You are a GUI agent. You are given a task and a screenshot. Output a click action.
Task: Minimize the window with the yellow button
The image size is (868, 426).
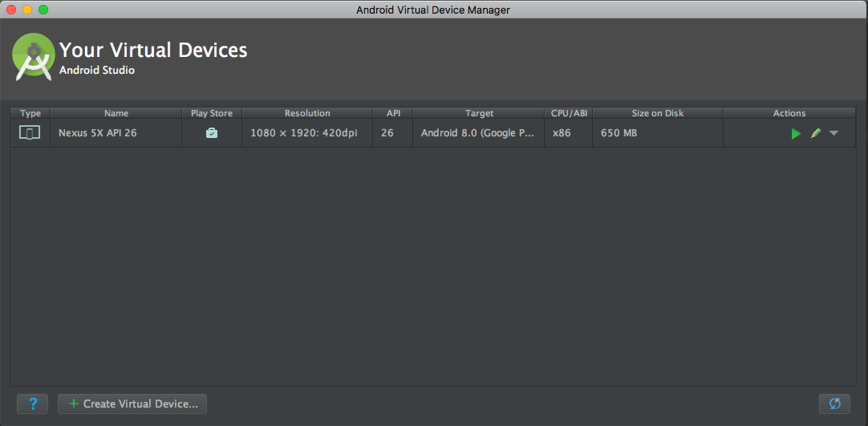click(x=27, y=9)
